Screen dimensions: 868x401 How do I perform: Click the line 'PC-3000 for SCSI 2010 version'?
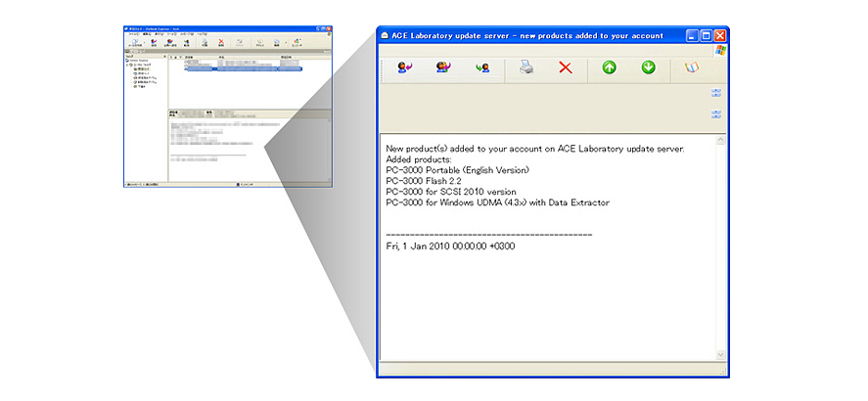(x=450, y=192)
